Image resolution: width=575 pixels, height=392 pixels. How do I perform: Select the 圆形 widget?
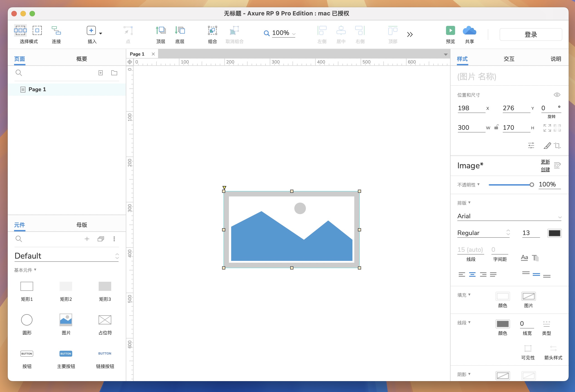pyautogui.click(x=27, y=320)
